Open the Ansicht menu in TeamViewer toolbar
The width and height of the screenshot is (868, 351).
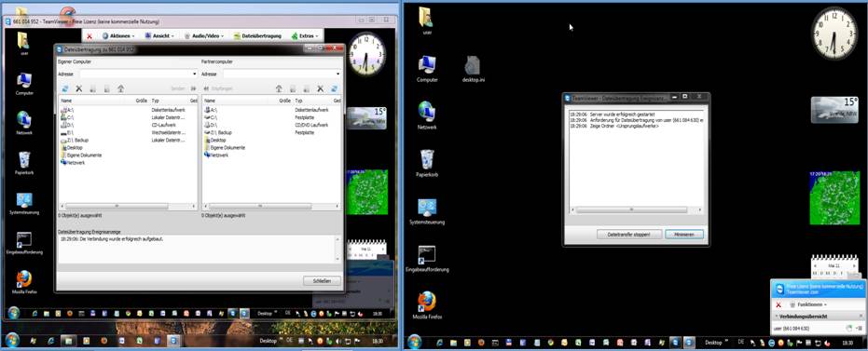click(159, 36)
